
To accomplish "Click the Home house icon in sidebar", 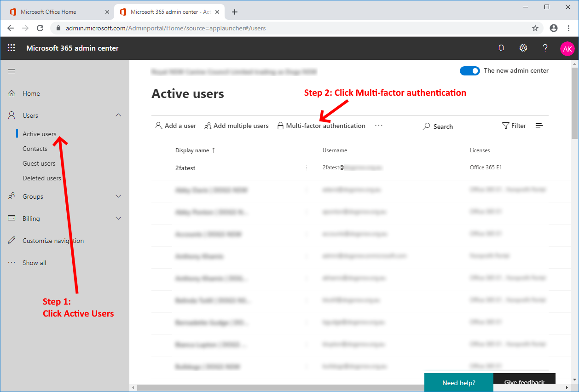I will [12, 93].
